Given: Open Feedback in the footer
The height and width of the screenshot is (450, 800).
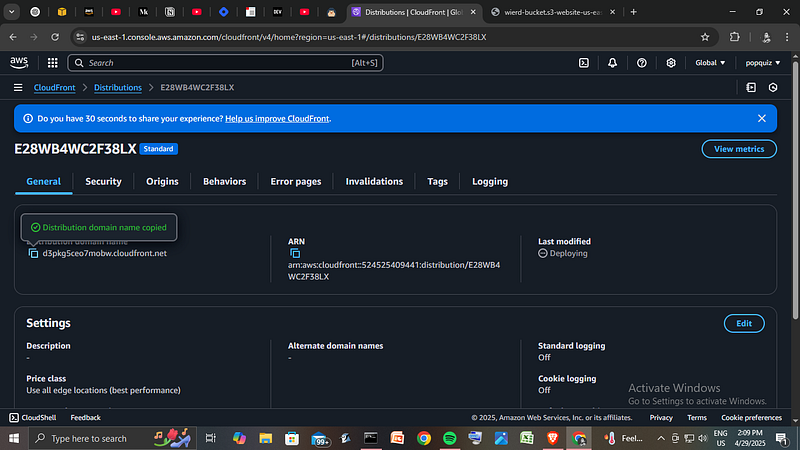Looking at the screenshot, I should click(x=85, y=417).
